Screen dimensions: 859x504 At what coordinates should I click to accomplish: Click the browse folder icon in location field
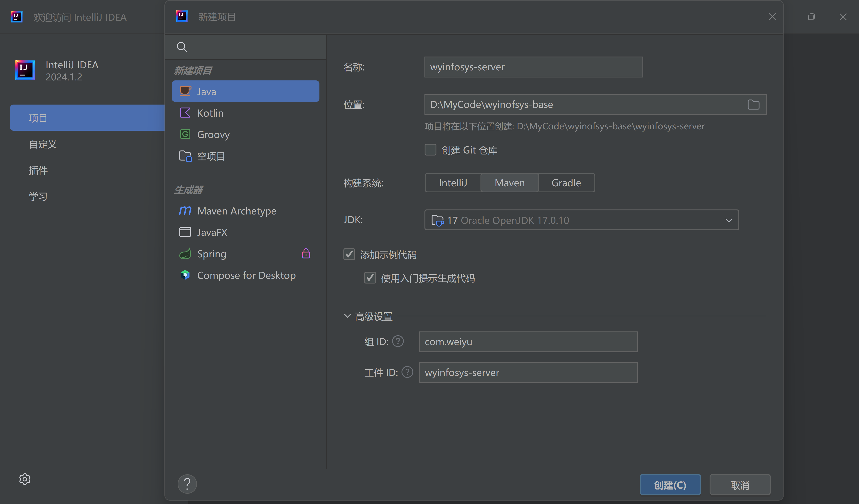[x=753, y=105]
